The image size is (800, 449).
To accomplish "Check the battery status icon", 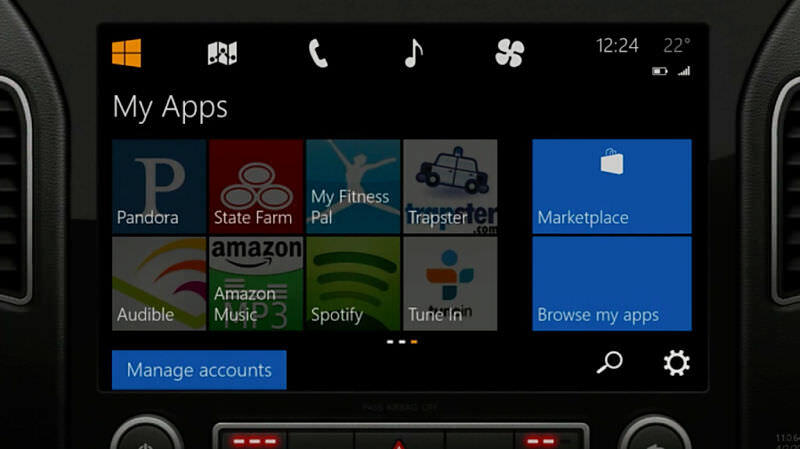I will pos(660,71).
